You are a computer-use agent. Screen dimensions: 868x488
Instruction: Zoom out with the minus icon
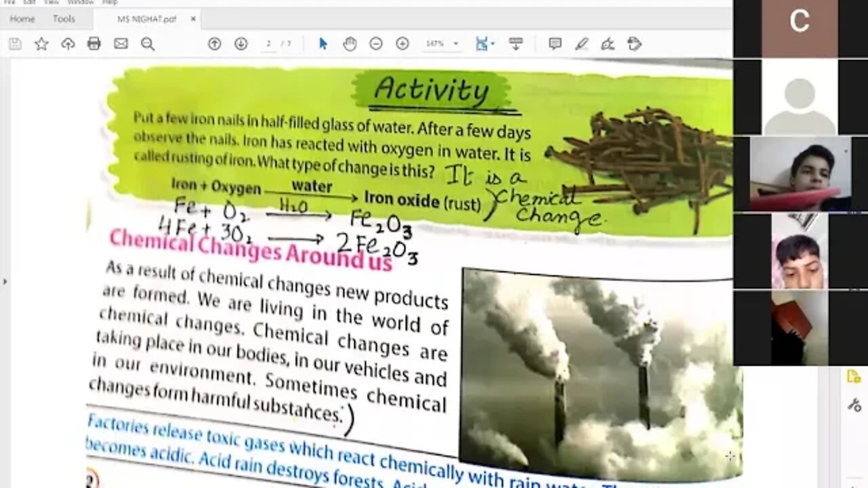376,44
